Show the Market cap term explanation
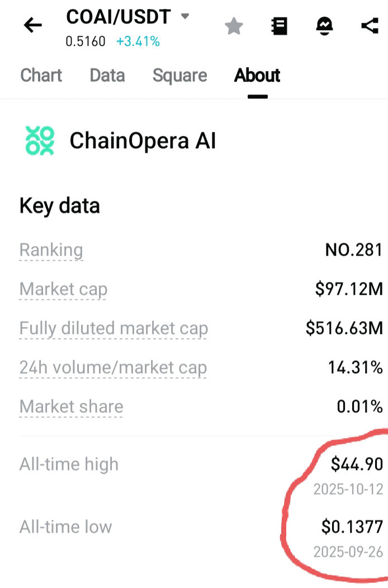The image size is (388, 588). [x=63, y=289]
